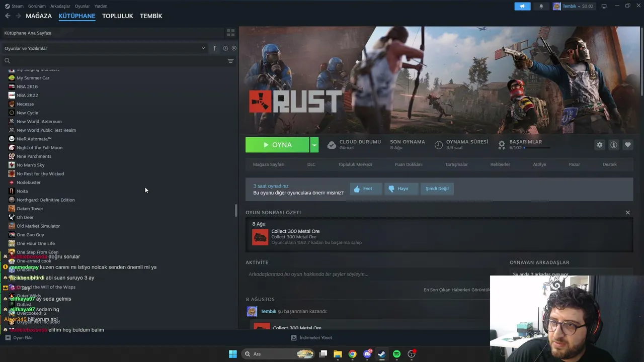The image size is (644, 362).
Task: Open Rust game settings gear
Action: tap(600, 145)
